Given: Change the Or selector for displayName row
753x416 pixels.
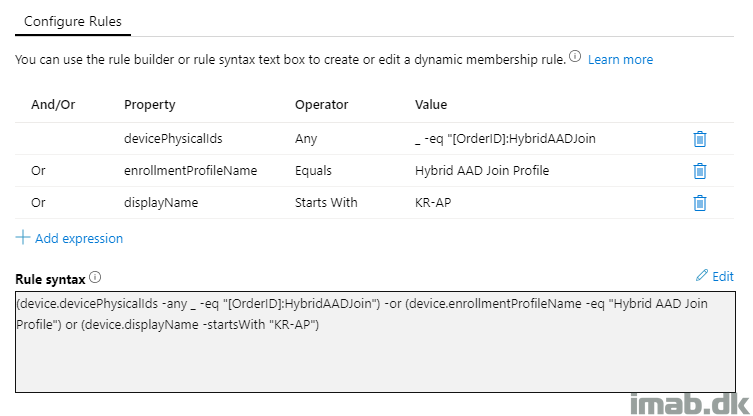Looking at the screenshot, I should (38, 203).
